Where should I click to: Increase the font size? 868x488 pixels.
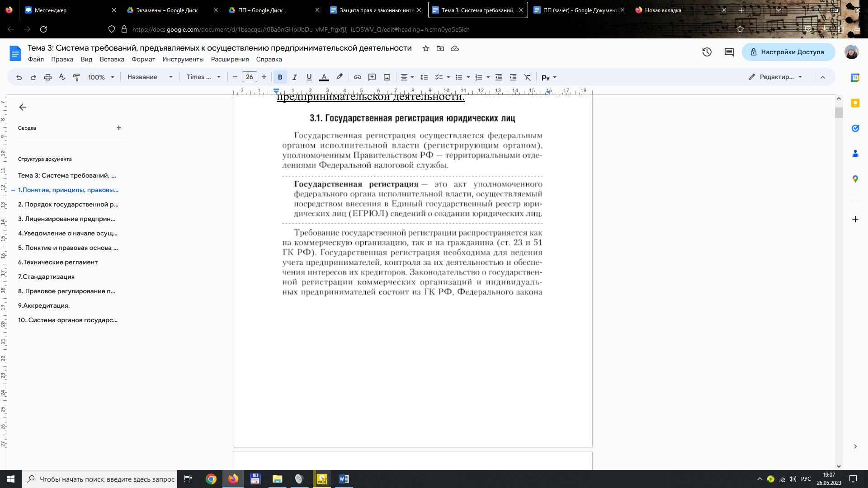264,77
